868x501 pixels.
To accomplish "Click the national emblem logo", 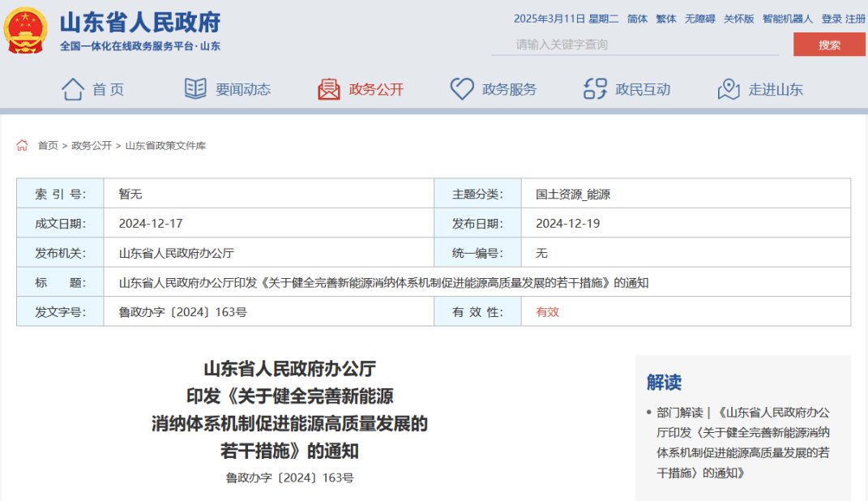I will pos(25,31).
